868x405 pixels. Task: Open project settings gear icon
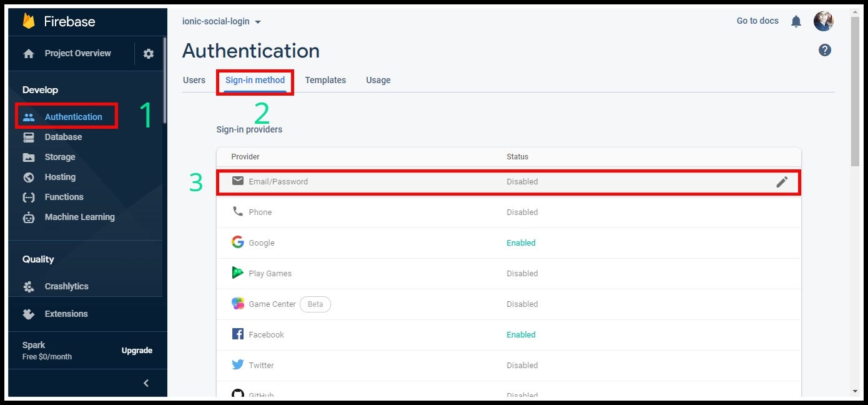149,54
